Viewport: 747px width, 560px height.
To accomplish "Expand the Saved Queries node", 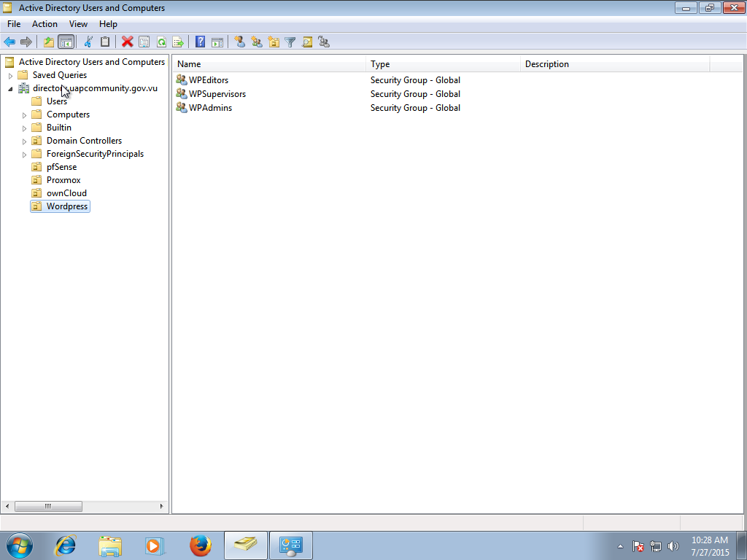I will (10, 75).
